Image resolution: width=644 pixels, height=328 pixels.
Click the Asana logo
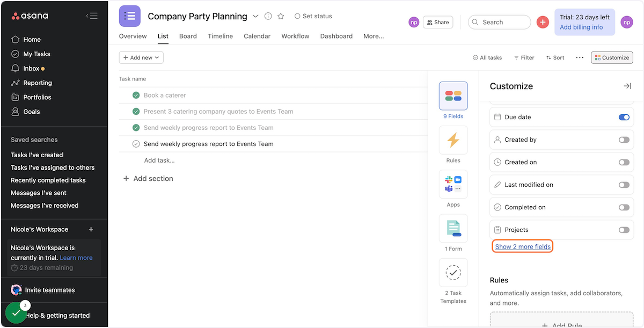[x=30, y=16]
